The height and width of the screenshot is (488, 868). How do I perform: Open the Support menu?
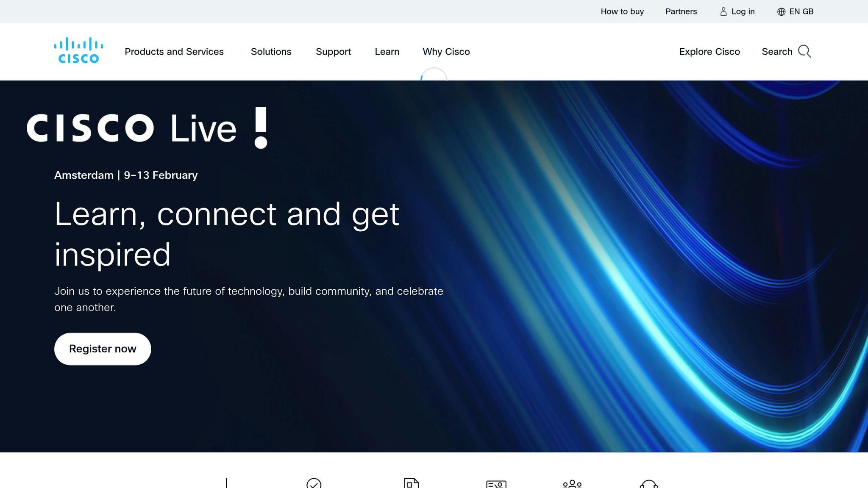coord(333,52)
